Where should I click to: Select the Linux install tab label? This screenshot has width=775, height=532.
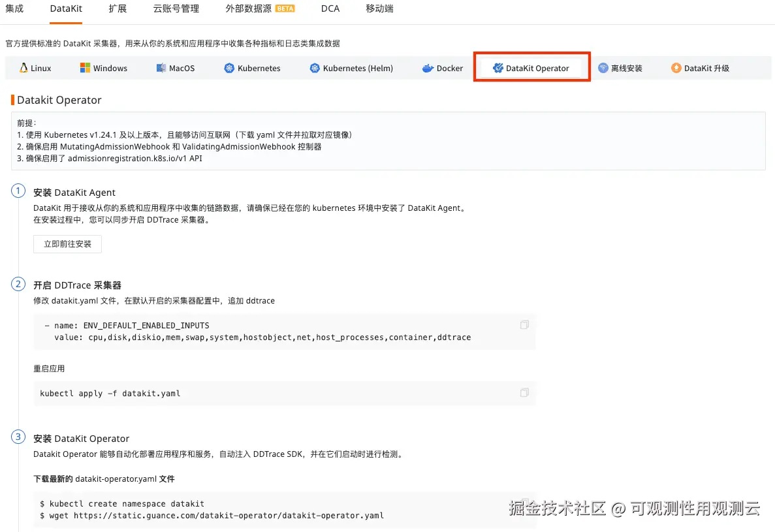(x=40, y=68)
